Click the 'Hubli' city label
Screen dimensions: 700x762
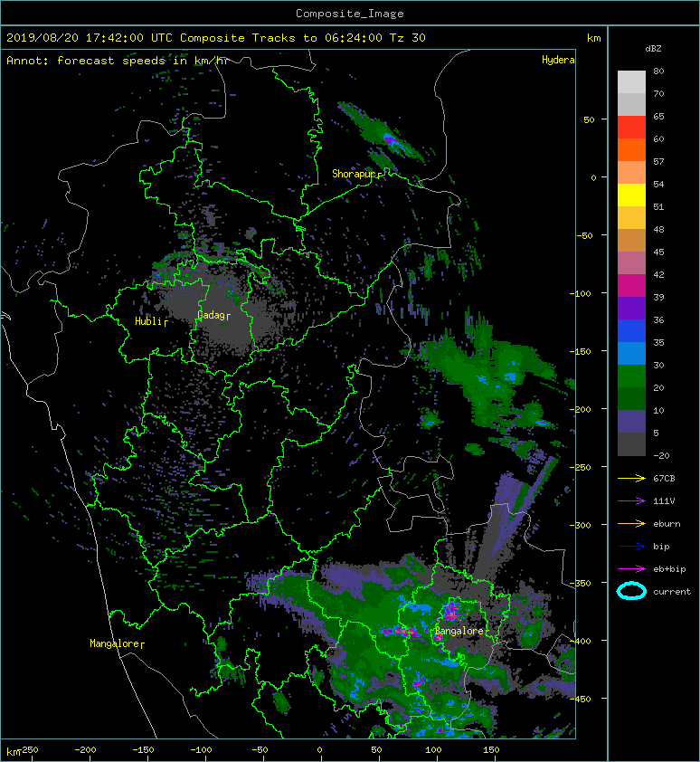[148, 321]
